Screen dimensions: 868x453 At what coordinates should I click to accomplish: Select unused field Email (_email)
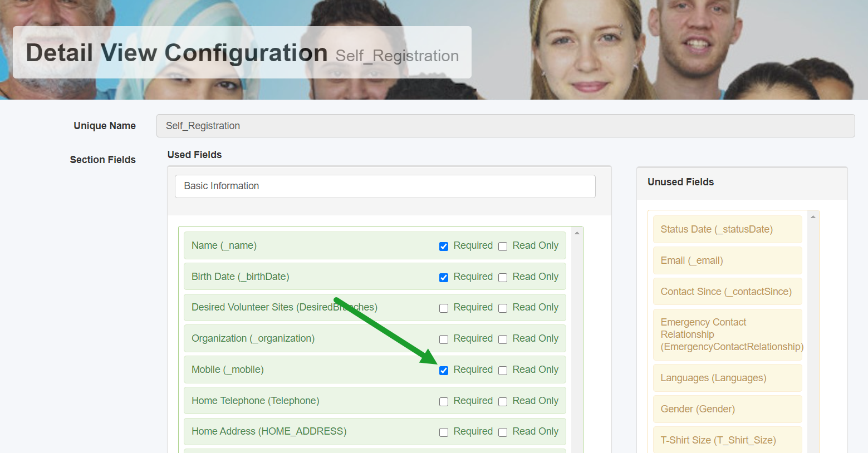[x=728, y=260]
